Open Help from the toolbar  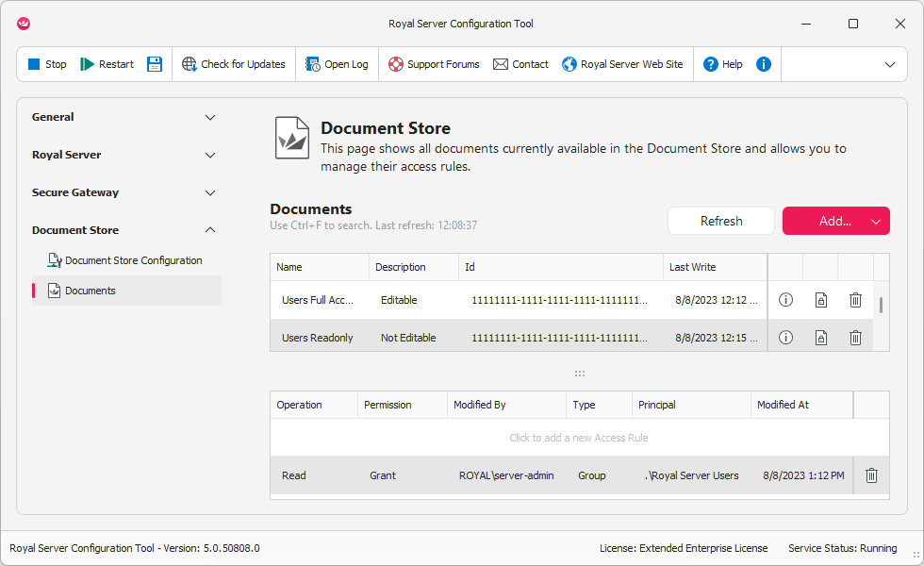pos(722,64)
